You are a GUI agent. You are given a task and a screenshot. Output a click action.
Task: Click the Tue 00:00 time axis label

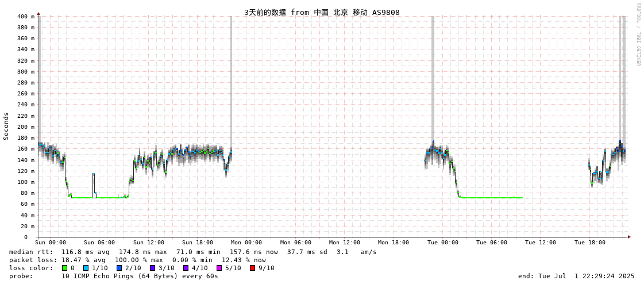[443, 243]
